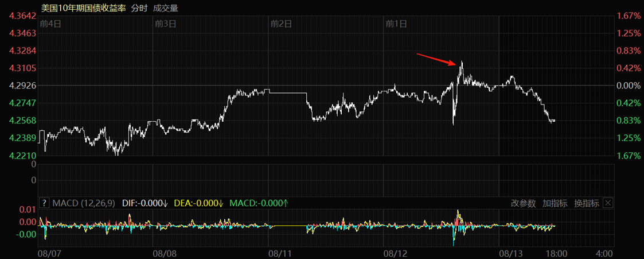Click the green 1.67% bottom percentage label
This screenshot has width=644, height=259.
click(630, 156)
